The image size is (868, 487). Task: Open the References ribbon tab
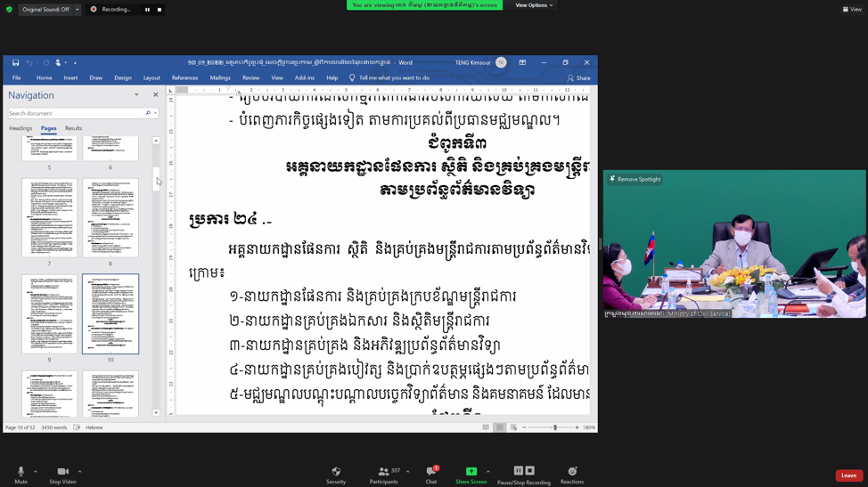[x=184, y=77]
